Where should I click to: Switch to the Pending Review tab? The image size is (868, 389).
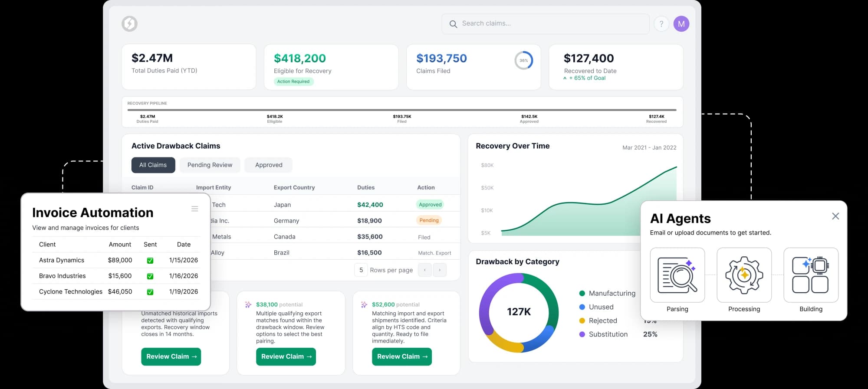coord(210,165)
